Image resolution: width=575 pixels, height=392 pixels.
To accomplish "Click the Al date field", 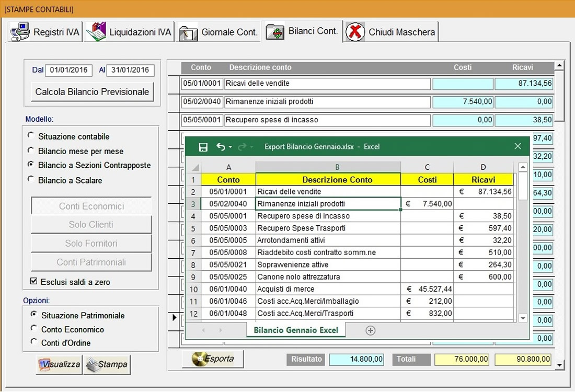I will [x=130, y=70].
